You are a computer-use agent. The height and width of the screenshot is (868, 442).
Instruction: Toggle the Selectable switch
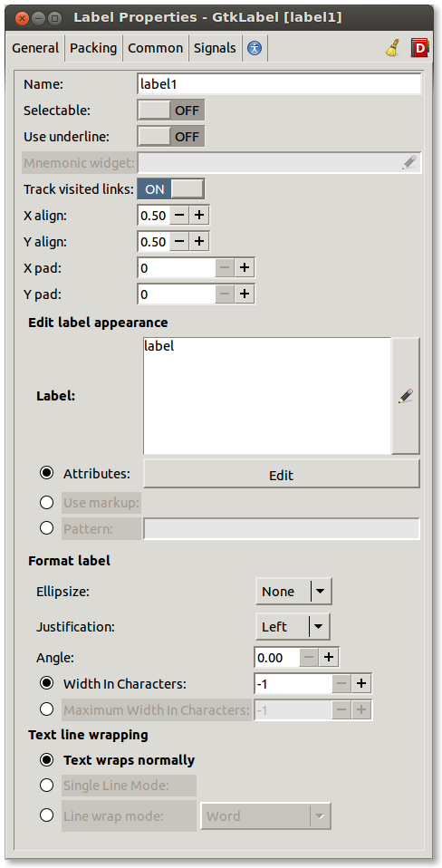coord(171,111)
